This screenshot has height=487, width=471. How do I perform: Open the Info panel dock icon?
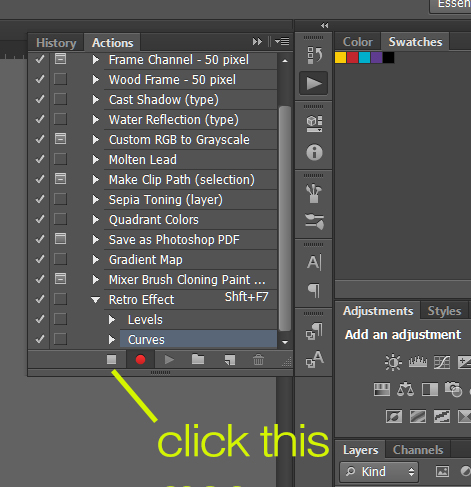pyautogui.click(x=314, y=153)
